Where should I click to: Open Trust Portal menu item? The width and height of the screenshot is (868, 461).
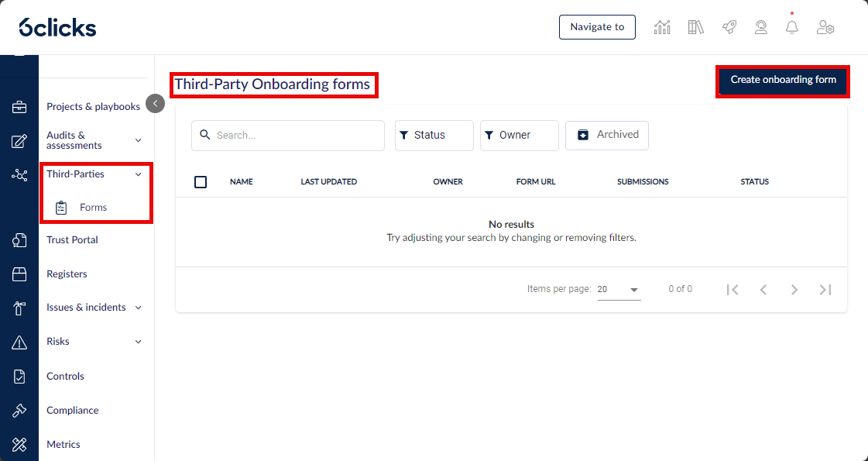[72, 240]
